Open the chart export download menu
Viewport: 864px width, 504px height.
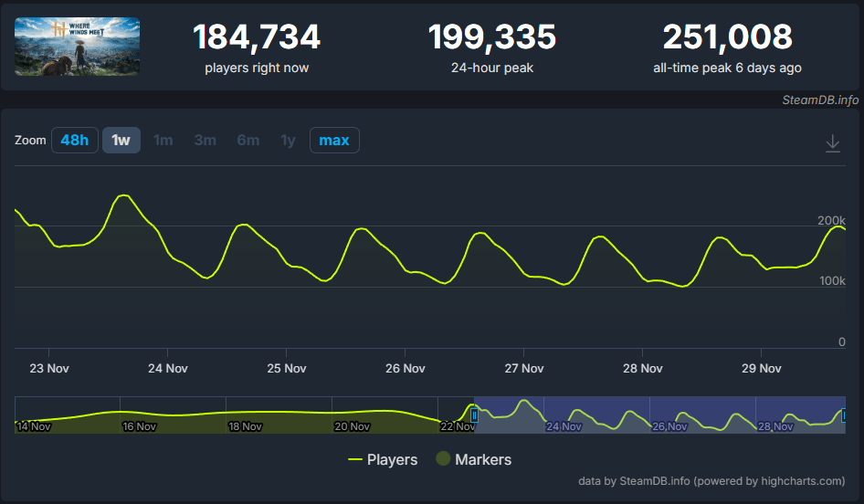point(832,143)
